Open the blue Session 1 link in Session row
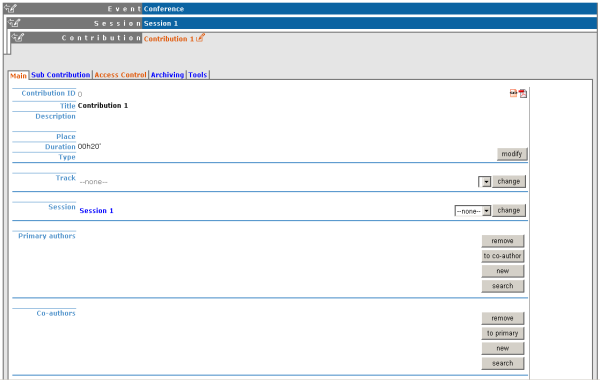 click(x=96, y=210)
